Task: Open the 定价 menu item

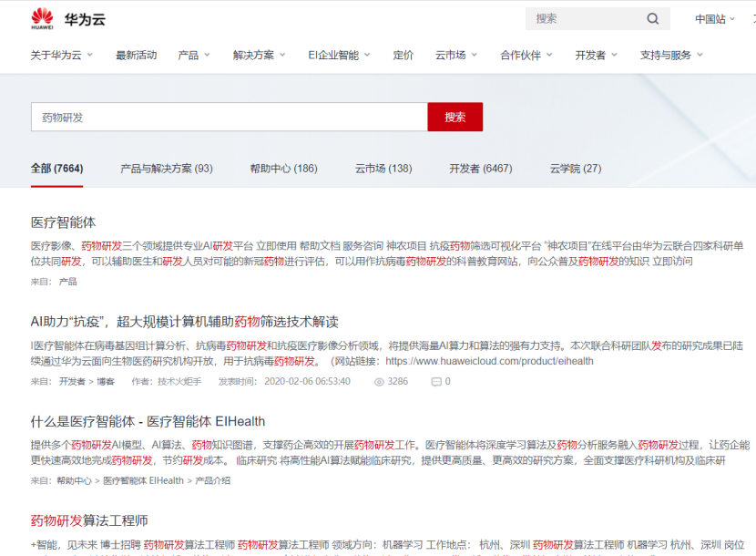Action: (x=404, y=55)
